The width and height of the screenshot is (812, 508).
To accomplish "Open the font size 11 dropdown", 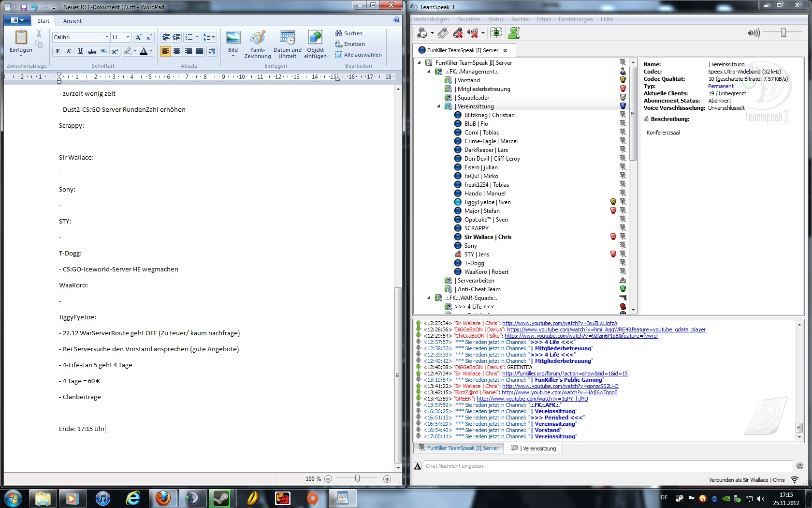I will pos(128,37).
